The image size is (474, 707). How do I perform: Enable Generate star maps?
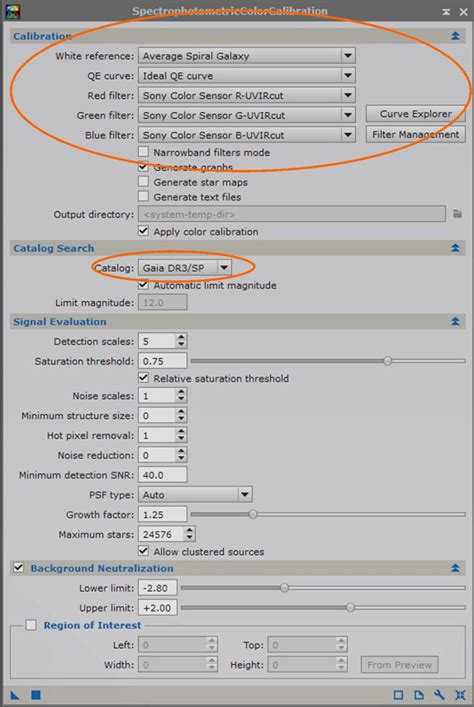(x=143, y=182)
